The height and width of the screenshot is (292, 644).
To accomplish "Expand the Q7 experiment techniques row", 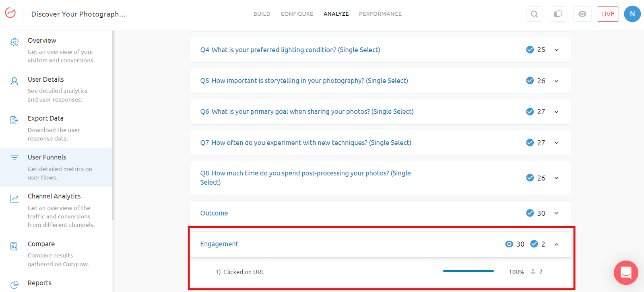I will click(556, 143).
